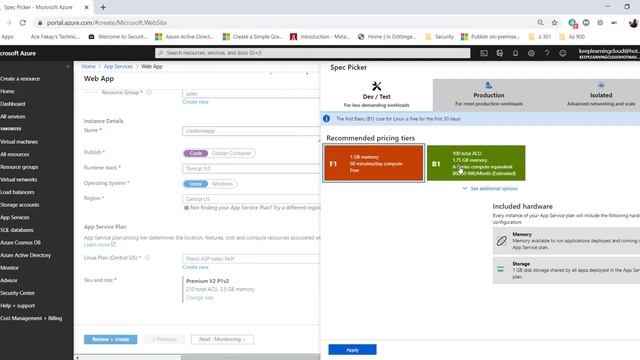Open Create a resource in sidebar
Image resolution: width=640 pixels, height=360 pixels.
tap(20, 79)
